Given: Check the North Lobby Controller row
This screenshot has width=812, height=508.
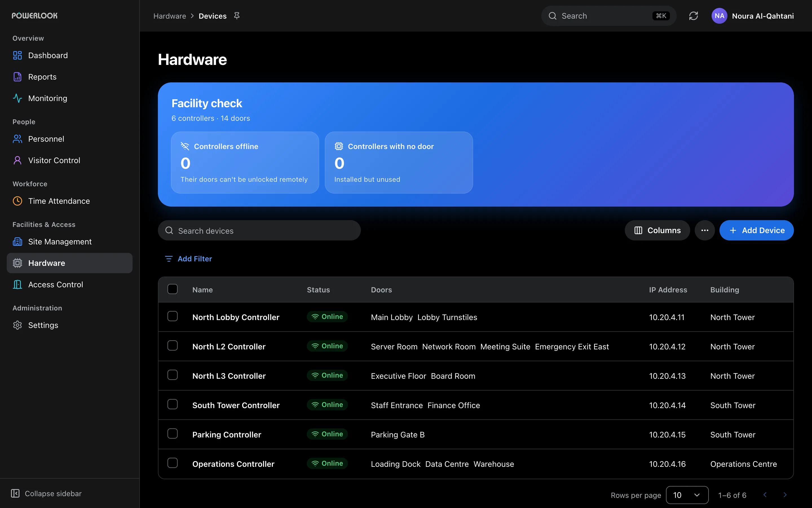Looking at the screenshot, I should [173, 316].
